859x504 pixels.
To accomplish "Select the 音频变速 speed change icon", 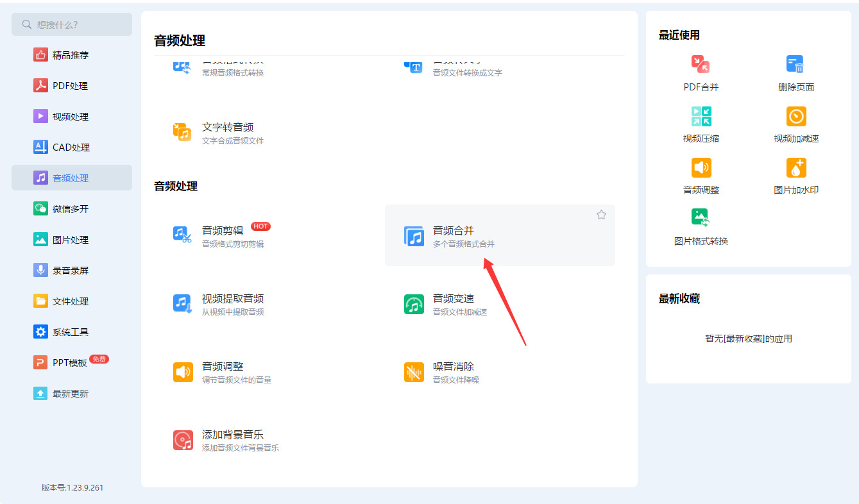I will 414,304.
